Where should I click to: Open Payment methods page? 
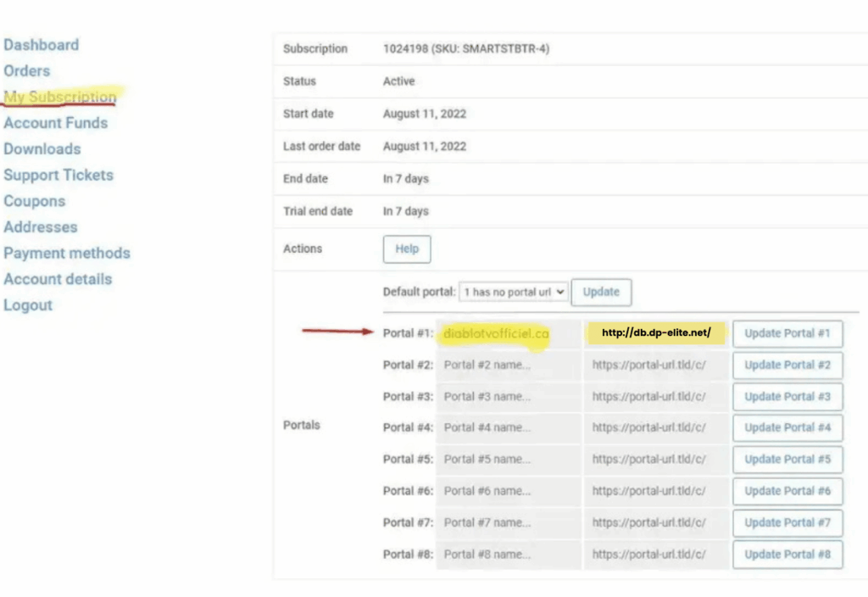click(66, 254)
